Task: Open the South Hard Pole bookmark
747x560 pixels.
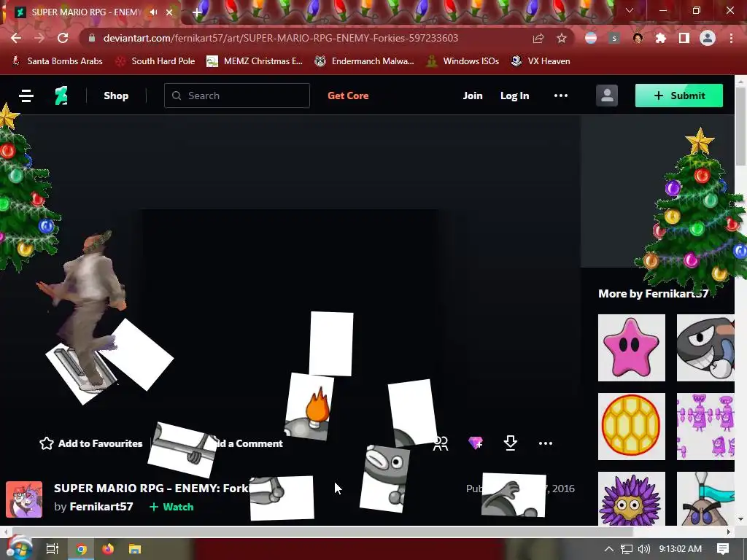Action: tap(156, 61)
